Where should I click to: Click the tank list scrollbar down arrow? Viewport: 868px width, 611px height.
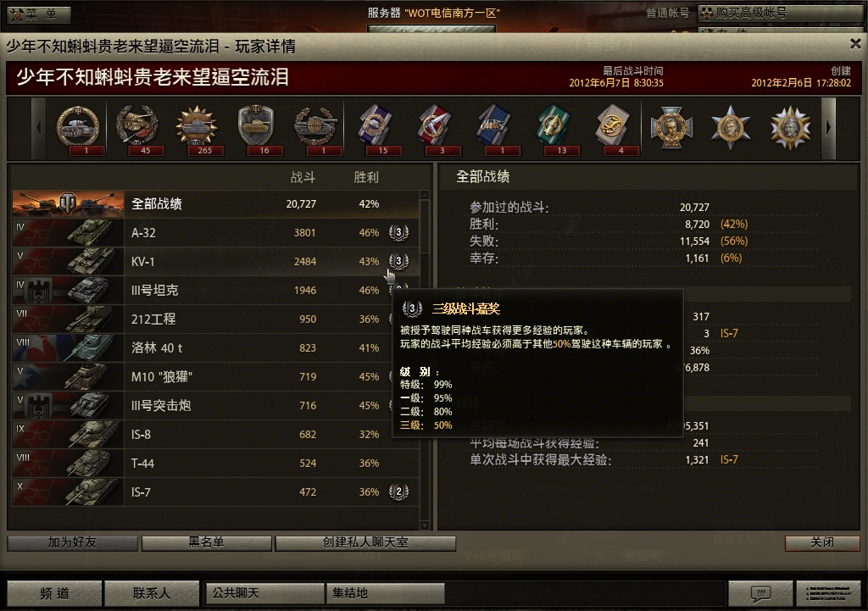425,525
